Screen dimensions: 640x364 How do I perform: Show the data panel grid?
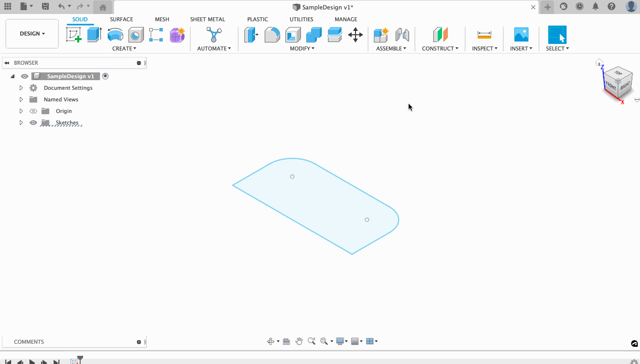click(8, 7)
